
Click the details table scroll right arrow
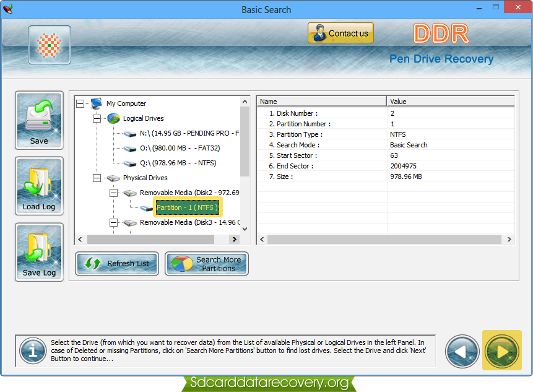click(509, 239)
